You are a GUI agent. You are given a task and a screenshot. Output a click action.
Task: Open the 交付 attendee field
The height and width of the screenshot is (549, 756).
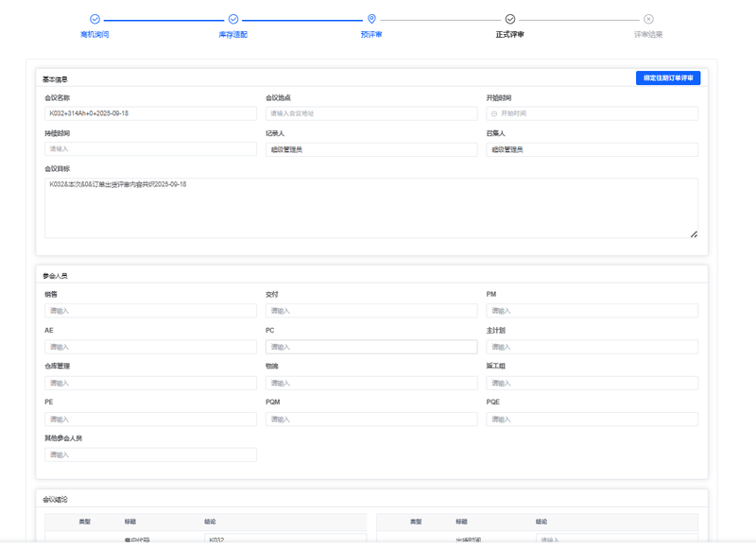371,311
